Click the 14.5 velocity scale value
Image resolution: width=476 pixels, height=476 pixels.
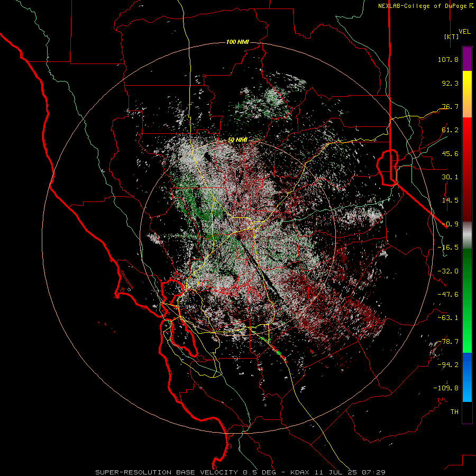click(450, 200)
